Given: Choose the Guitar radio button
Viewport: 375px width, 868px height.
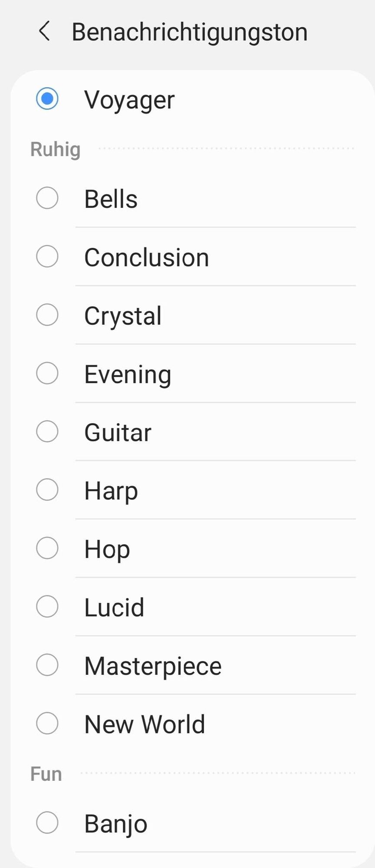Looking at the screenshot, I should pyautogui.click(x=47, y=431).
